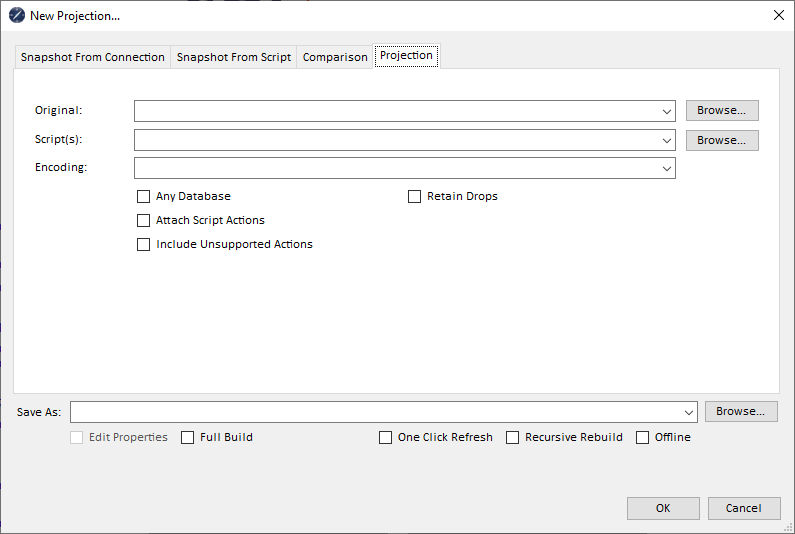Click Browse next to Script(s) field
Viewport: 795px width, 534px height.
click(722, 141)
